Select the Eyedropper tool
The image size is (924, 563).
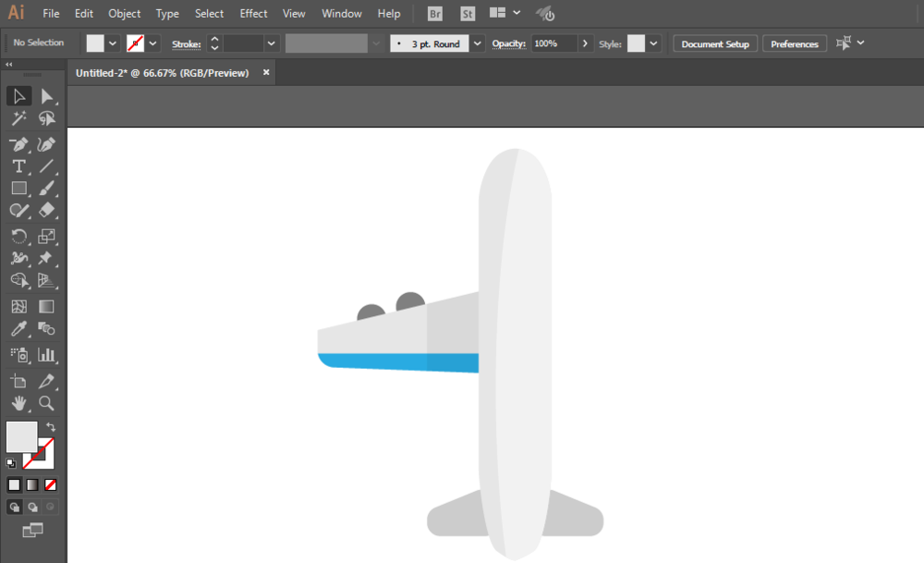coord(18,329)
